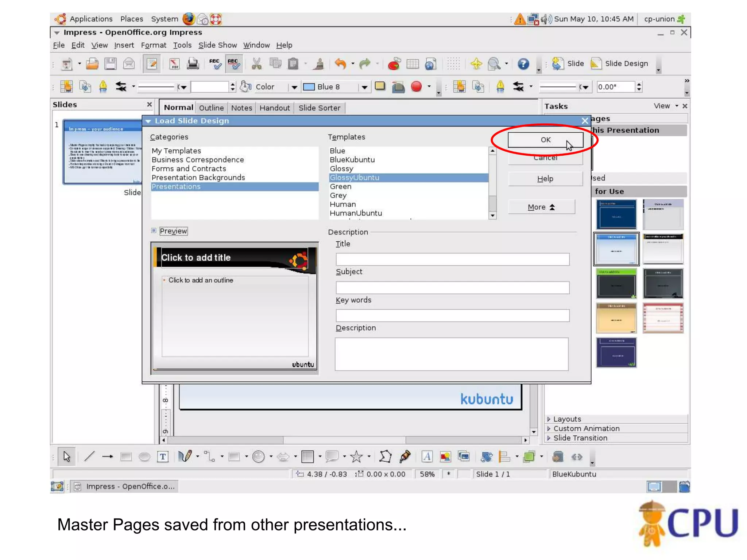The width and height of the screenshot is (747, 560).
Task: Select the Text tool
Action: 163,456
